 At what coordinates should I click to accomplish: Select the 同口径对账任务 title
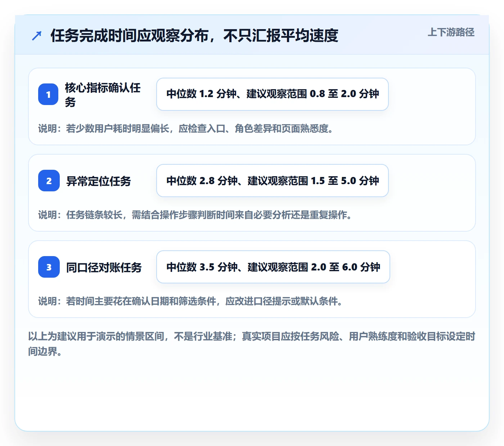(104, 267)
